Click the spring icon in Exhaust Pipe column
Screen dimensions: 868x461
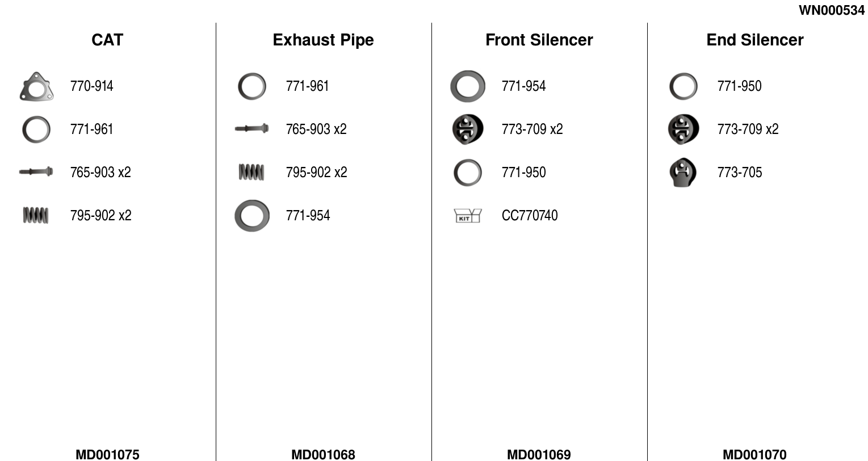pos(251,172)
